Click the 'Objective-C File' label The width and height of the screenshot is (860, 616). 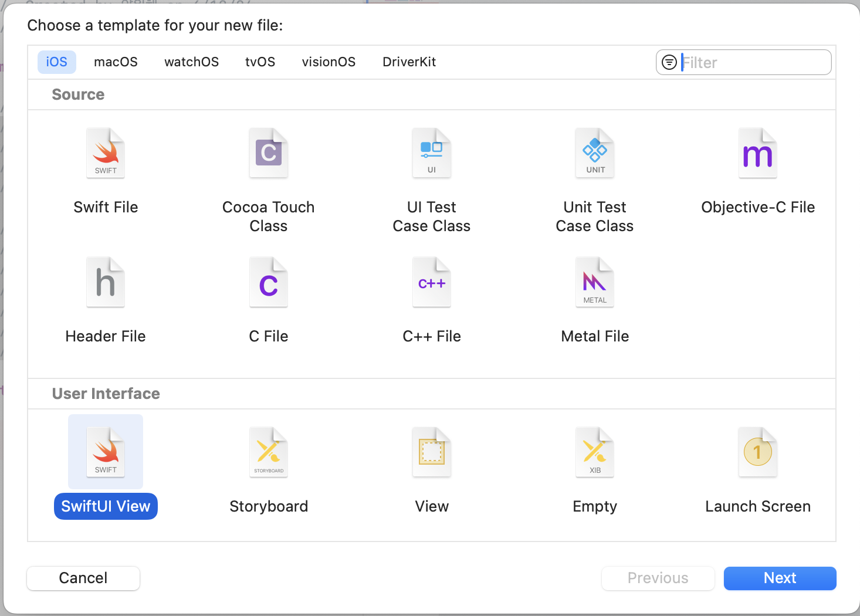(x=758, y=207)
